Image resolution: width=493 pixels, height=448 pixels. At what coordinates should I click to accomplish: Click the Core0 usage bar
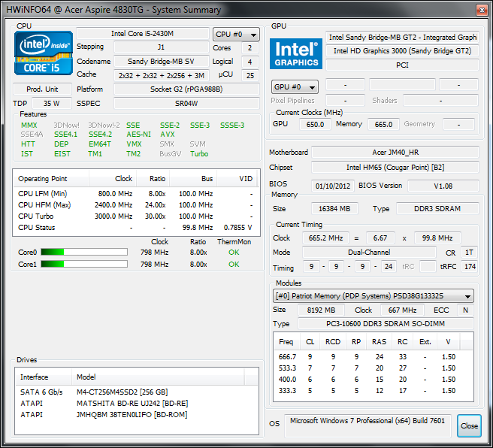click(84, 253)
